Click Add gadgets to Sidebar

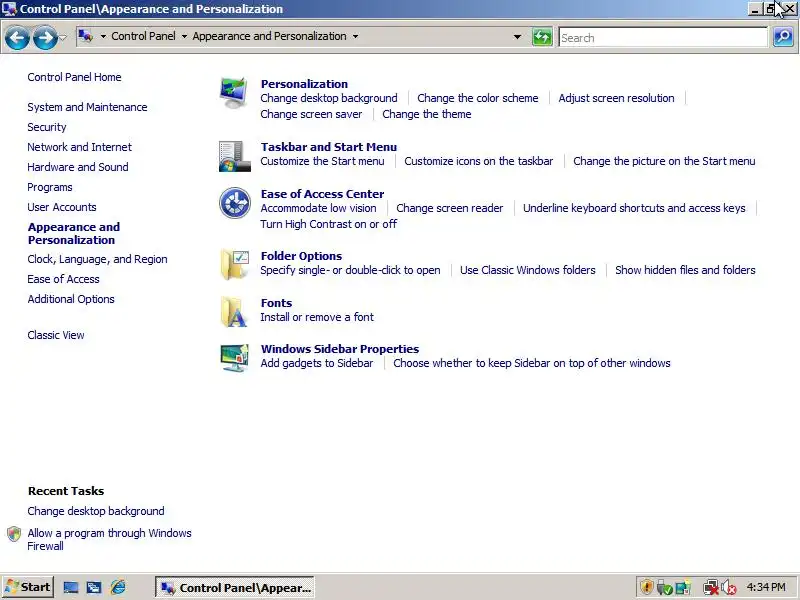click(316, 363)
